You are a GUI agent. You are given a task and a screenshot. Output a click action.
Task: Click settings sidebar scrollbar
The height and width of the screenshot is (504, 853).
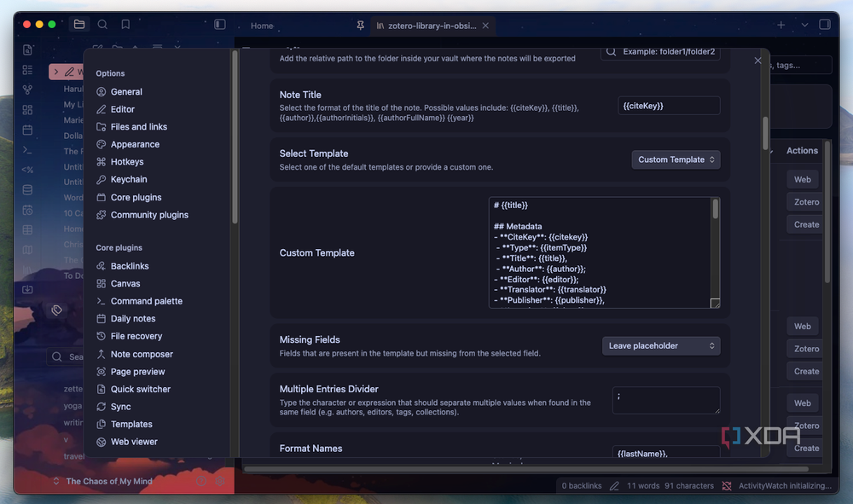click(x=235, y=137)
